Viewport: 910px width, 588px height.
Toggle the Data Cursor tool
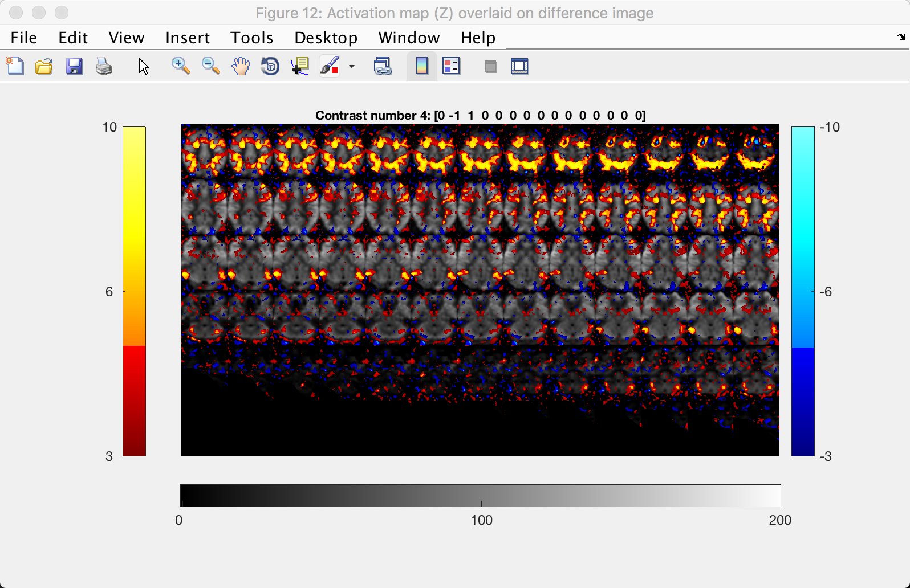click(300, 67)
